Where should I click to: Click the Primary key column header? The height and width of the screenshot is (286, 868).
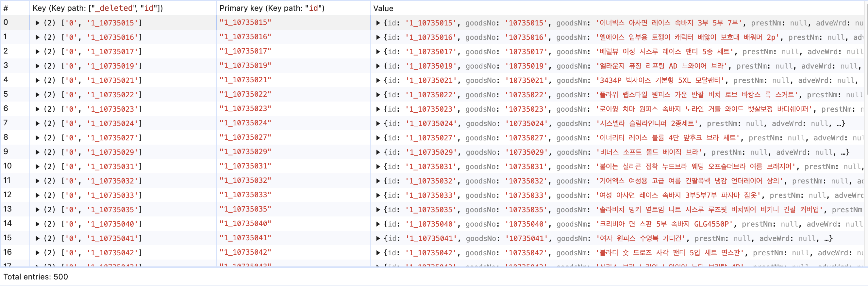pos(272,8)
